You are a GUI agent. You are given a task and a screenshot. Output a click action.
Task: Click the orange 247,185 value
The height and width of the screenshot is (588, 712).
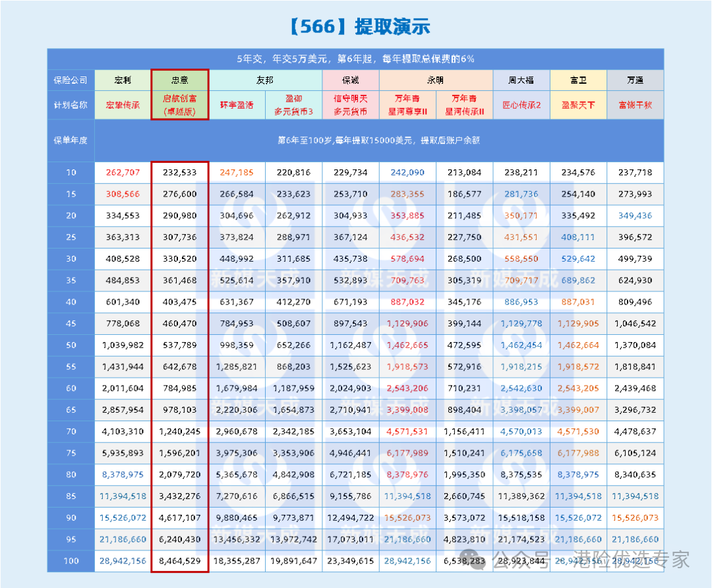point(237,173)
